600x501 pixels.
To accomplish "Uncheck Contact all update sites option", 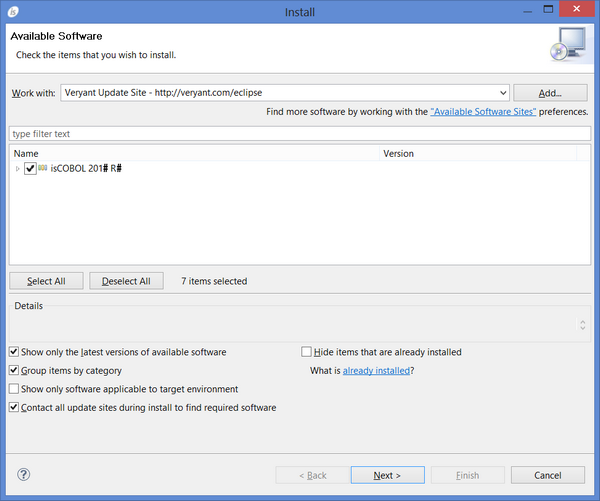I will (x=14, y=408).
